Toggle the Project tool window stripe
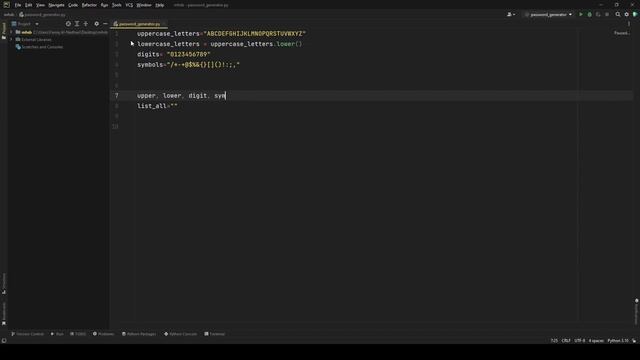 pos(4,31)
